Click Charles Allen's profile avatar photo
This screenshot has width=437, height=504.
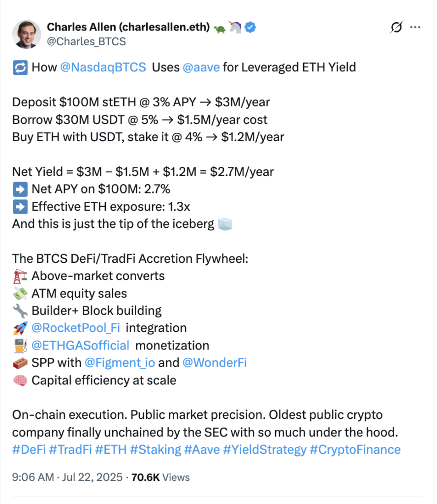(x=27, y=34)
